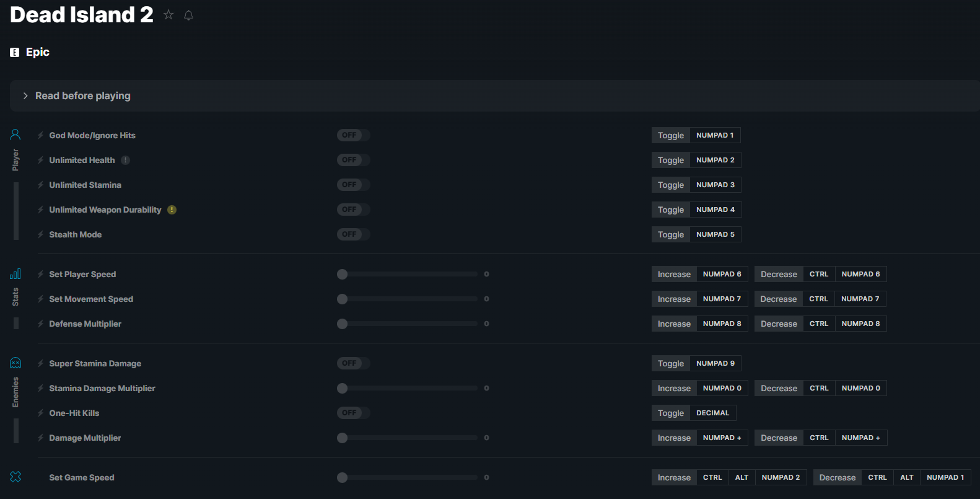980x499 pixels.
Task: Click Toggle hotkey button for Unlimited Stamina
Action: point(671,185)
